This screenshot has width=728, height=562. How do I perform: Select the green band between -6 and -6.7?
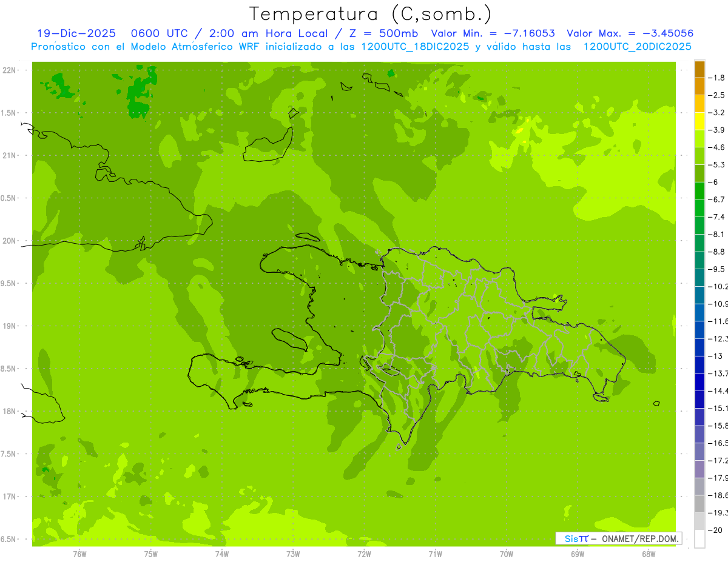click(699, 191)
